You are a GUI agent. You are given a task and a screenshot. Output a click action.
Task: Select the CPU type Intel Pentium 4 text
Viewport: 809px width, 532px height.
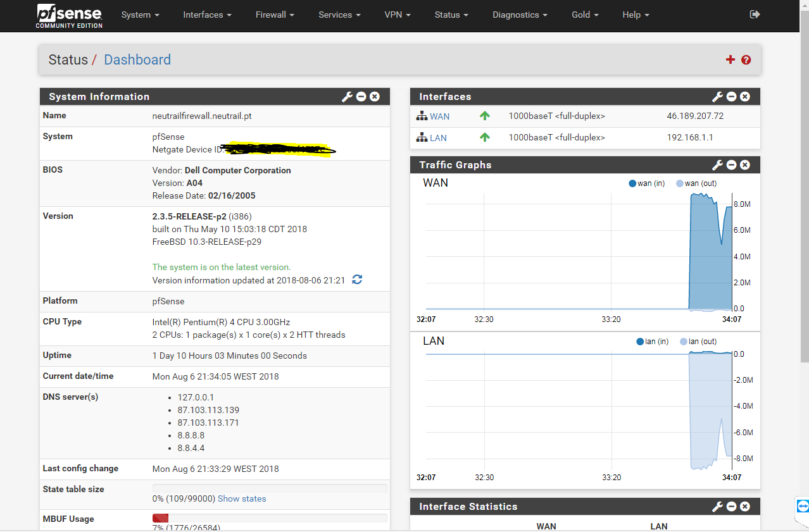point(222,322)
